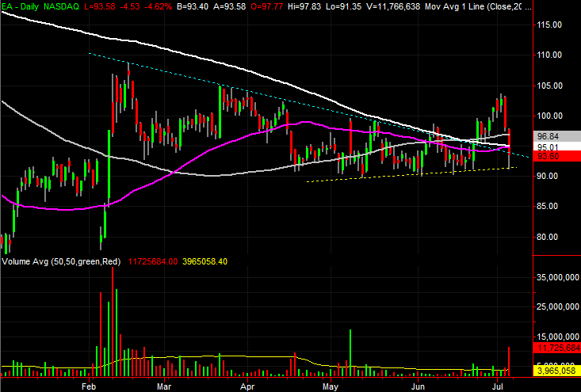Click the NASDAQ exchange label
581x392 pixels.
61,6
